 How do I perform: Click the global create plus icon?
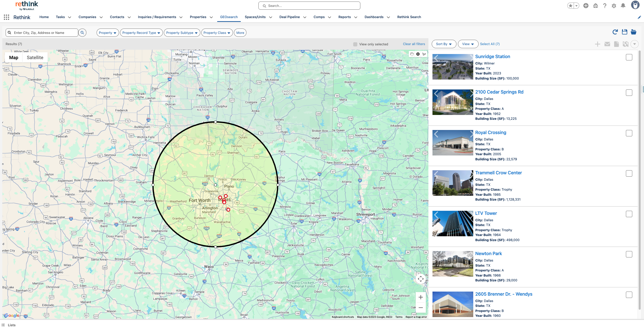pyautogui.click(x=586, y=6)
